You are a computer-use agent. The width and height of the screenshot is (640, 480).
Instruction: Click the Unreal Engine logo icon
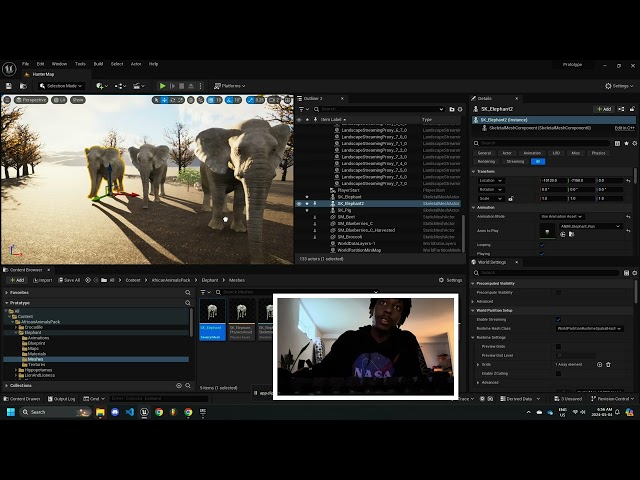click(x=9, y=69)
